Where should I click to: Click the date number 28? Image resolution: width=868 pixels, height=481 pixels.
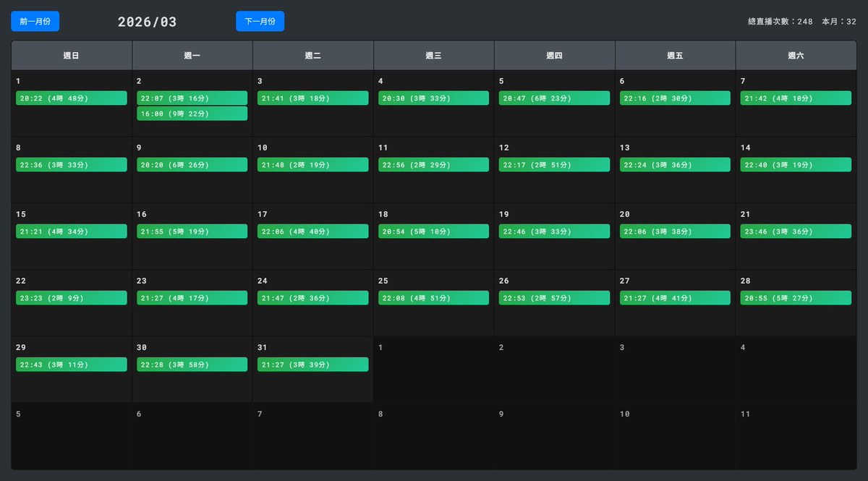[746, 281]
